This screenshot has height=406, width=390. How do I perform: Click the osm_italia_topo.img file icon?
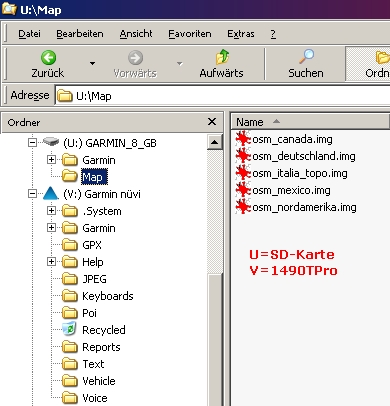243,173
